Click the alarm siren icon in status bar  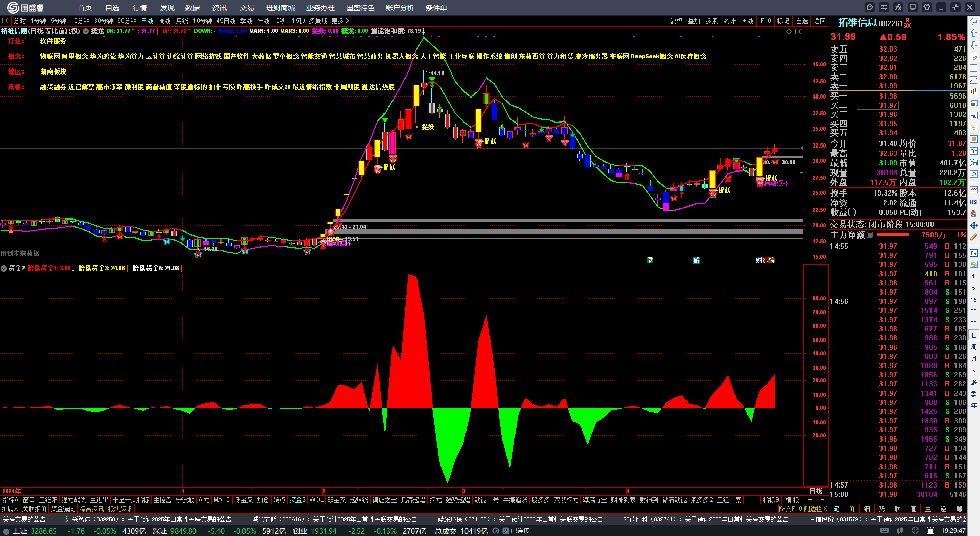click(930, 531)
